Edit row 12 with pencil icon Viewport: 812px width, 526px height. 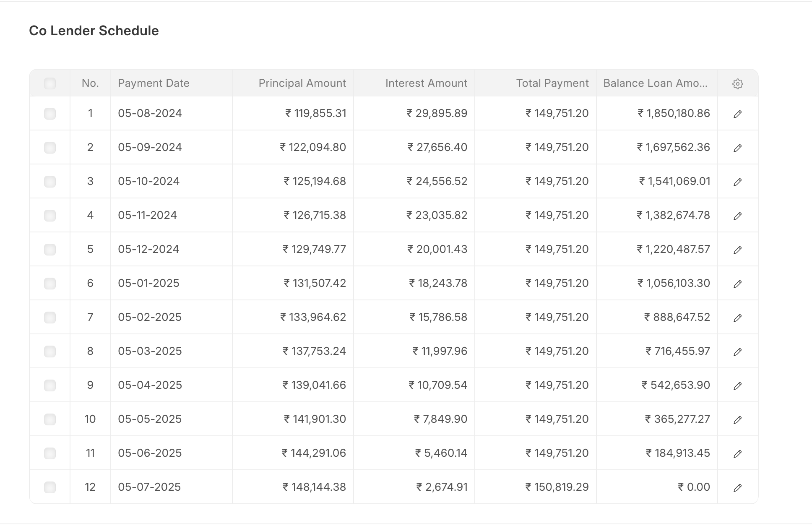pos(738,487)
